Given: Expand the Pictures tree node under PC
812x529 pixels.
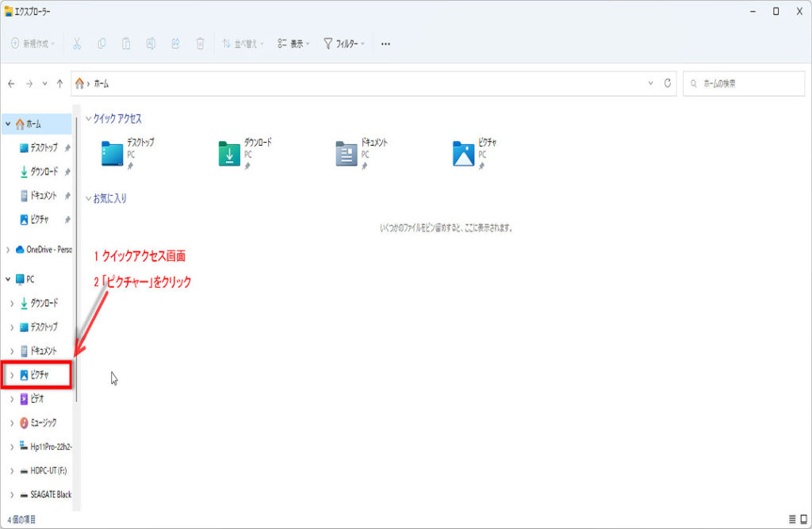Looking at the screenshot, I should click(x=11, y=374).
